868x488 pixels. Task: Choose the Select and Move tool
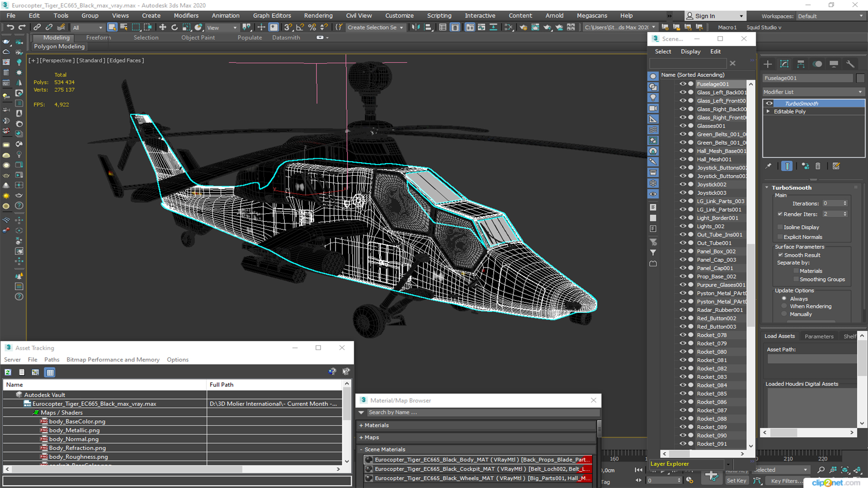coord(163,27)
